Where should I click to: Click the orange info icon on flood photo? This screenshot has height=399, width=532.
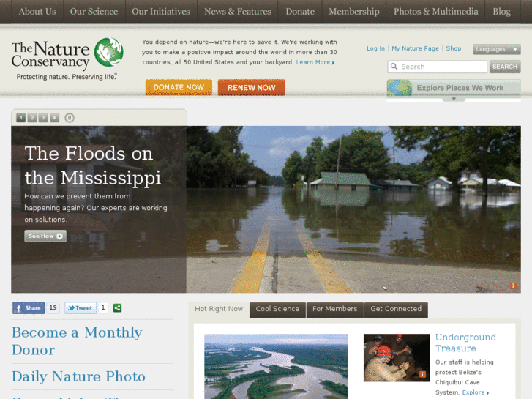click(x=513, y=286)
